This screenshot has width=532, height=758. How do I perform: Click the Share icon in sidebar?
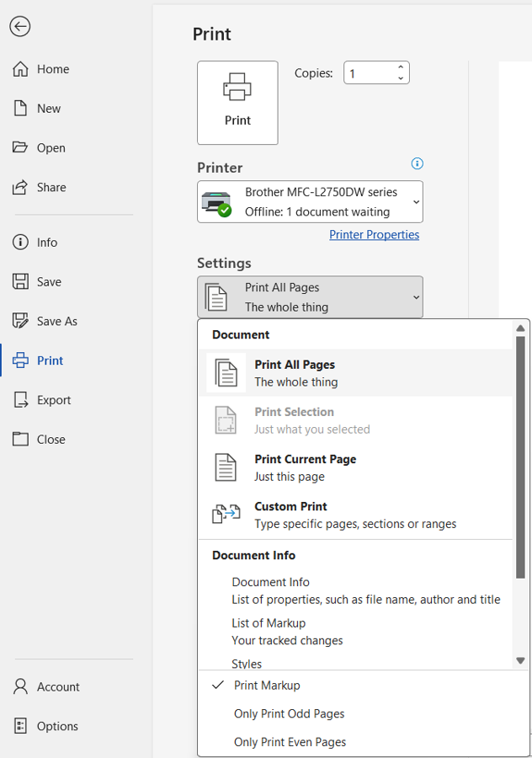point(20,187)
